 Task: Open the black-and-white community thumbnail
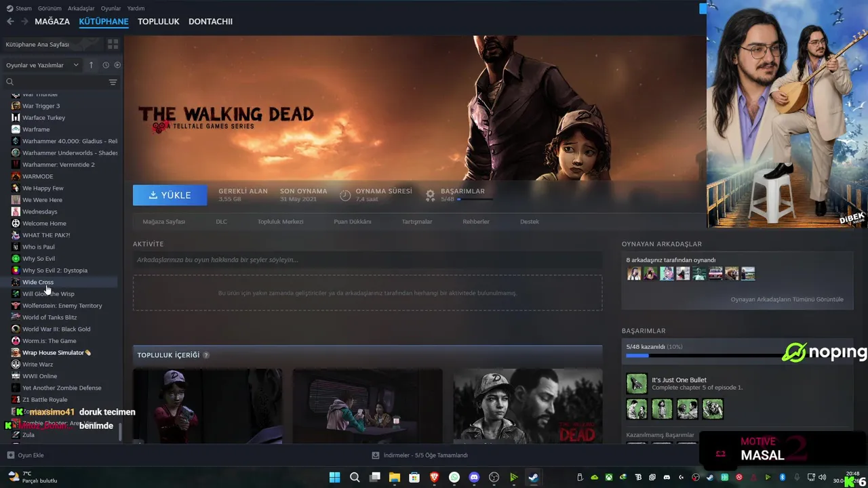click(x=528, y=406)
